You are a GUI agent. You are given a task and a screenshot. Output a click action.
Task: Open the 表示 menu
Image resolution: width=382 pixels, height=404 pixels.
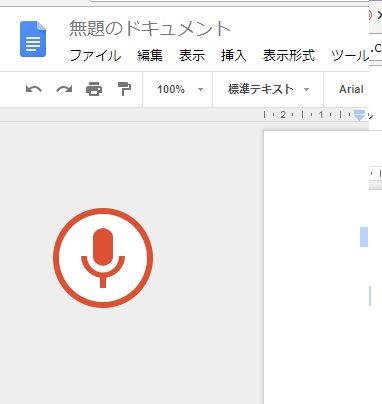tap(192, 55)
